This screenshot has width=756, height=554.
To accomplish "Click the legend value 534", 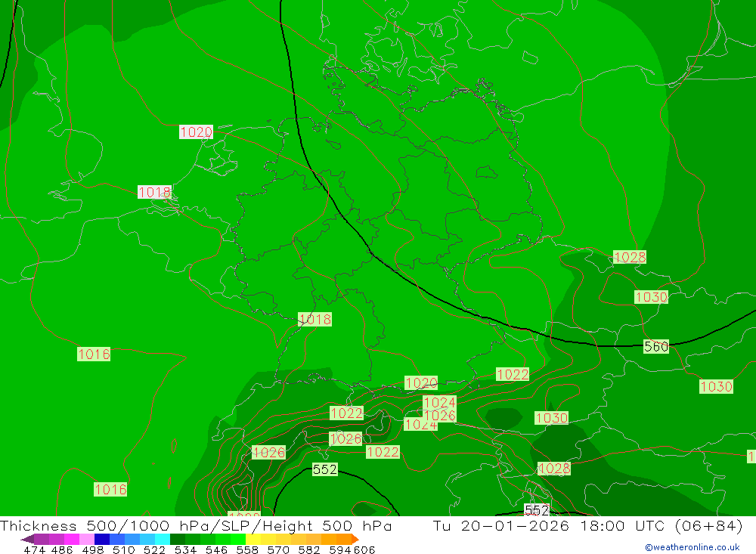I will [x=185, y=549].
